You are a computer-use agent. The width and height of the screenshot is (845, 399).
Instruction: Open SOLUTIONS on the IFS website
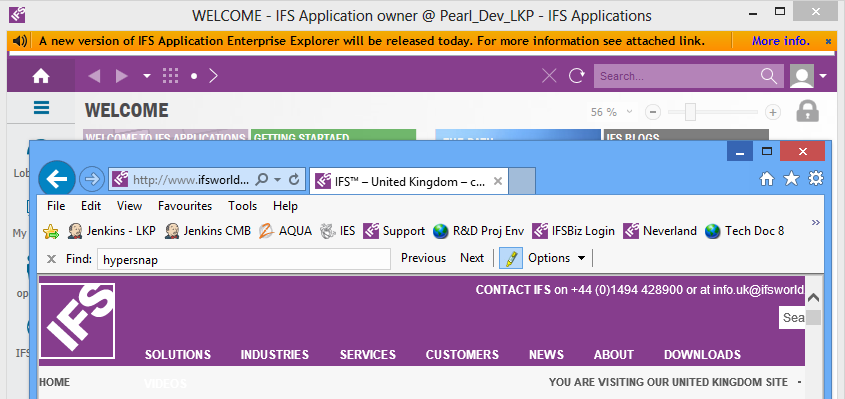coord(177,355)
